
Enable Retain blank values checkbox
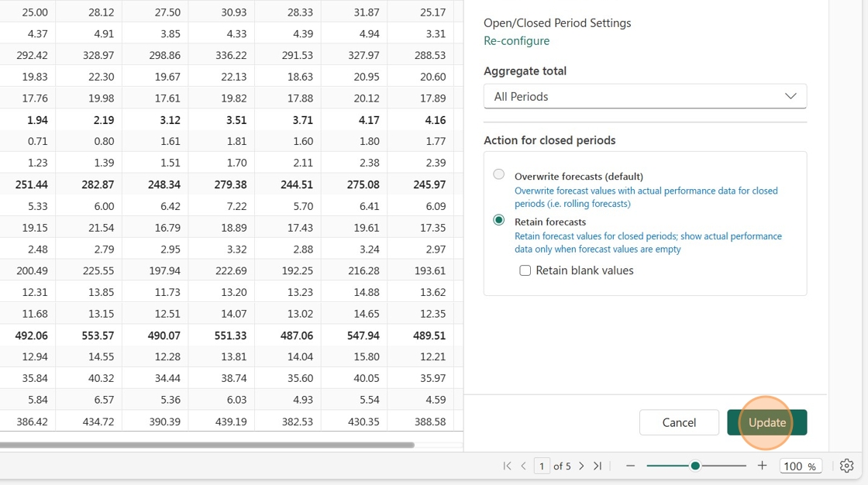click(525, 270)
